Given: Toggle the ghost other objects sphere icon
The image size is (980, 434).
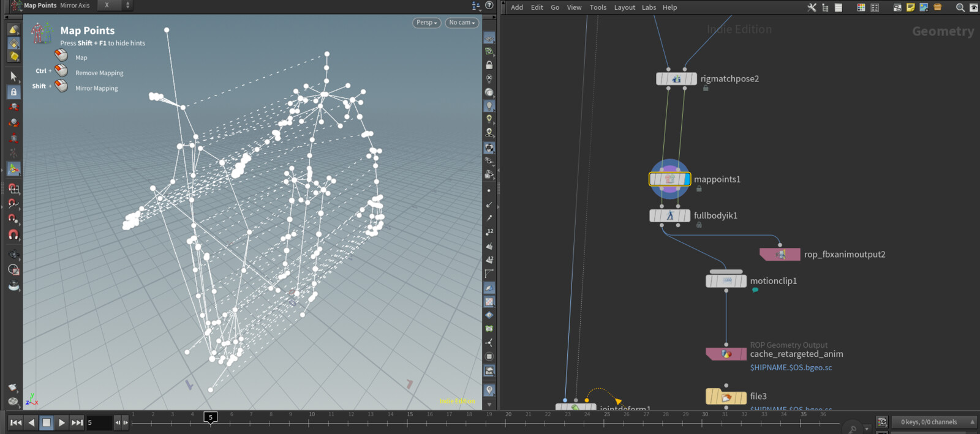Looking at the screenshot, I should pyautogui.click(x=489, y=92).
